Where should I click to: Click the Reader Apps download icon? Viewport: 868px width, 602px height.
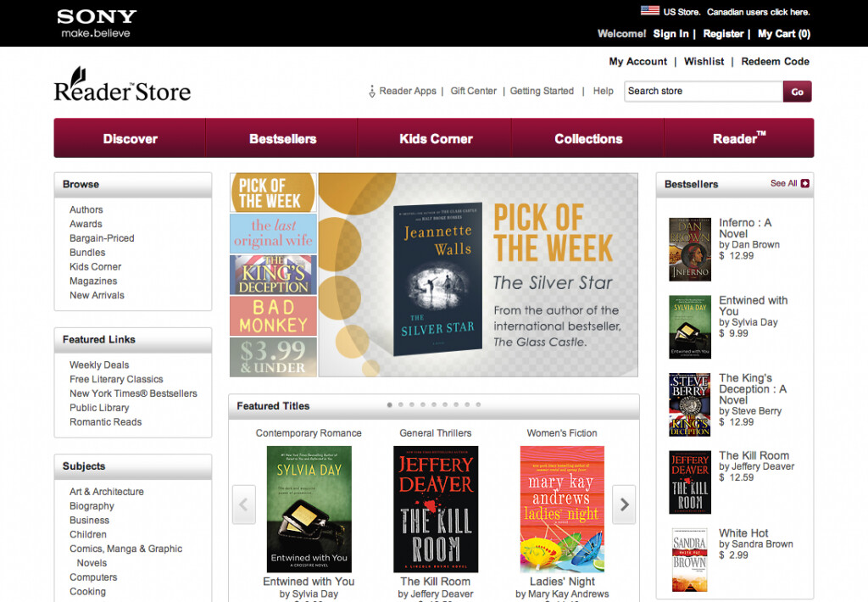pyautogui.click(x=372, y=92)
